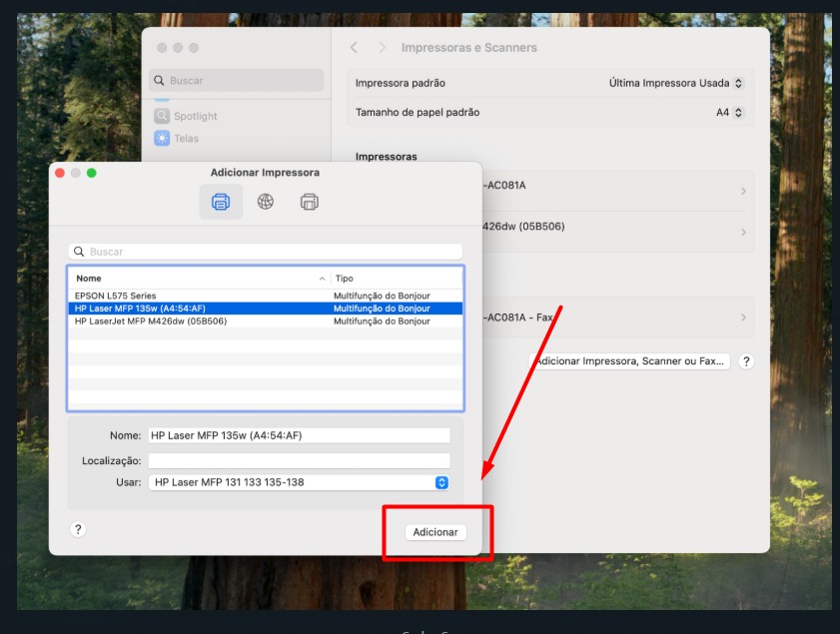Click the Buscar field in printer dialog

(266, 252)
